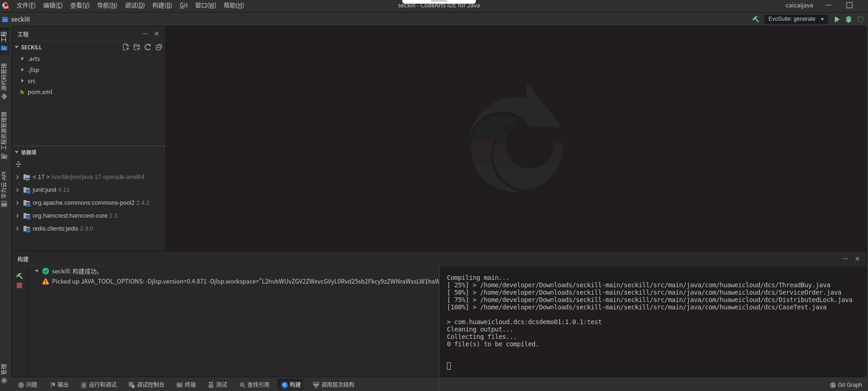Open the EvoSuite run configuration dropdown
This screenshot has width=868, height=391.
point(796,19)
